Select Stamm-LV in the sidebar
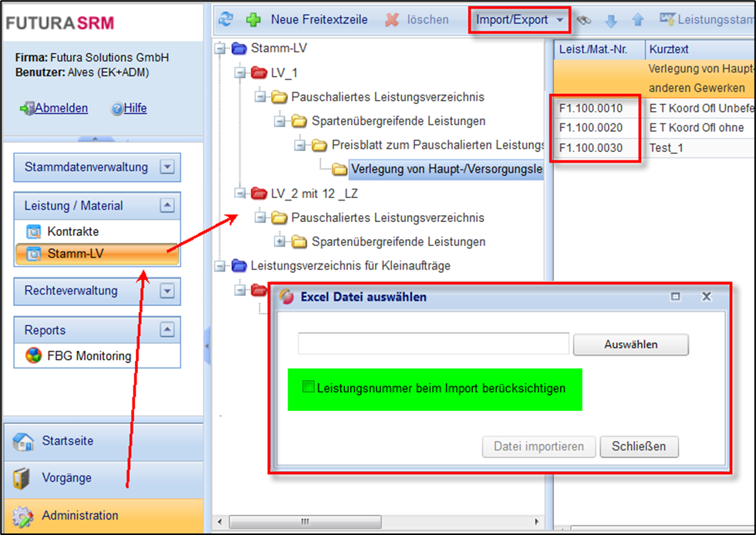The image size is (756, 535). (76, 253)
